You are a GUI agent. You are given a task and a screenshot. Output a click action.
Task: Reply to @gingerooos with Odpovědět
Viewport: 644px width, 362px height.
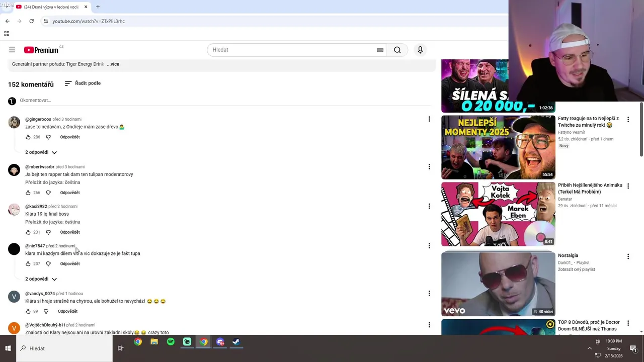(70, 137)
